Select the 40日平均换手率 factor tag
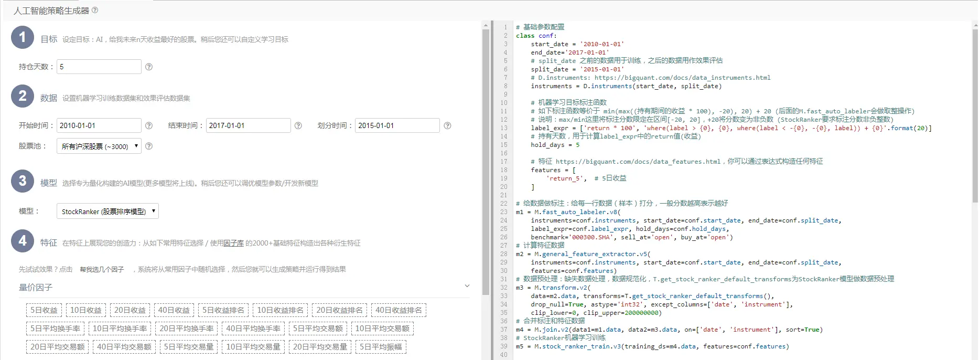Image resolution: width=980 pixels, height=360 pixels. click(253, 329)
